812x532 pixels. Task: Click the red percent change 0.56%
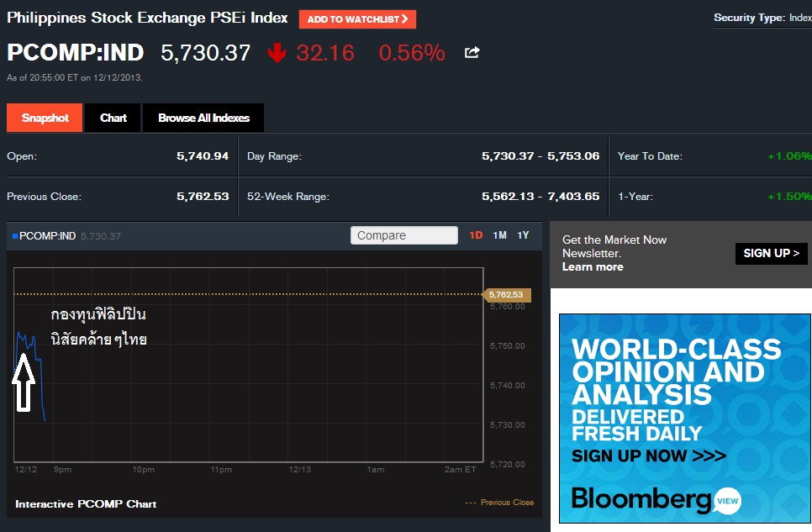coord(412,53)
